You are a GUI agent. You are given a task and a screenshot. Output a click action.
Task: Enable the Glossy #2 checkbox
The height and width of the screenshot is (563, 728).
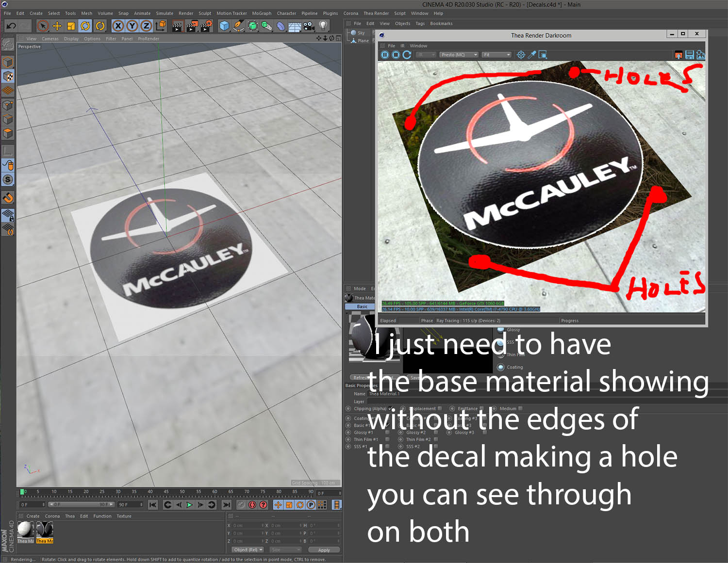tap(436, 433)
